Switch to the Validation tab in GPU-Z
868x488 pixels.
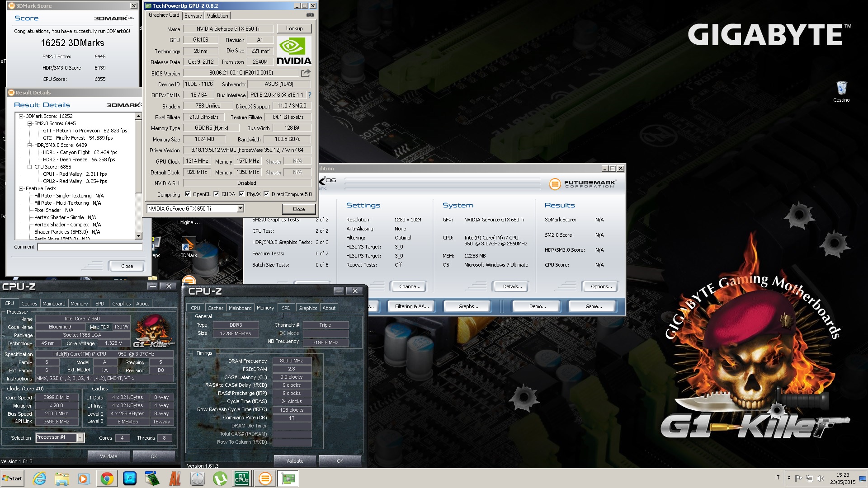[x=217, y=15]
